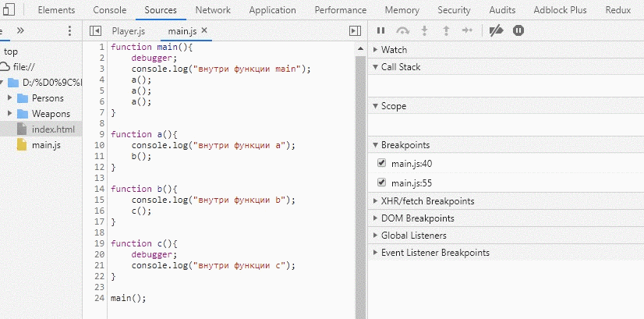Switch to the Console tab
The height and width of the screenshot is (319, 644).
click(x=109, y=10)
